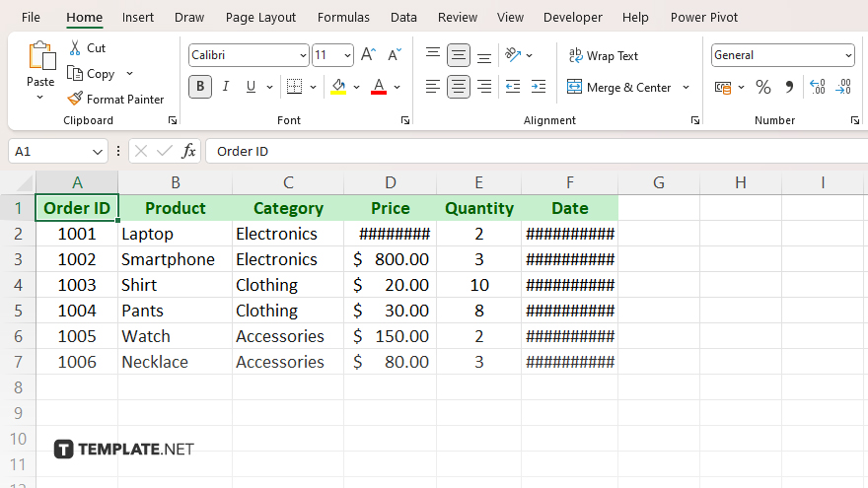This screenshot has width=868, height=488.
Task: Open the formula bar options dots
Action: [x=118, y=151]
